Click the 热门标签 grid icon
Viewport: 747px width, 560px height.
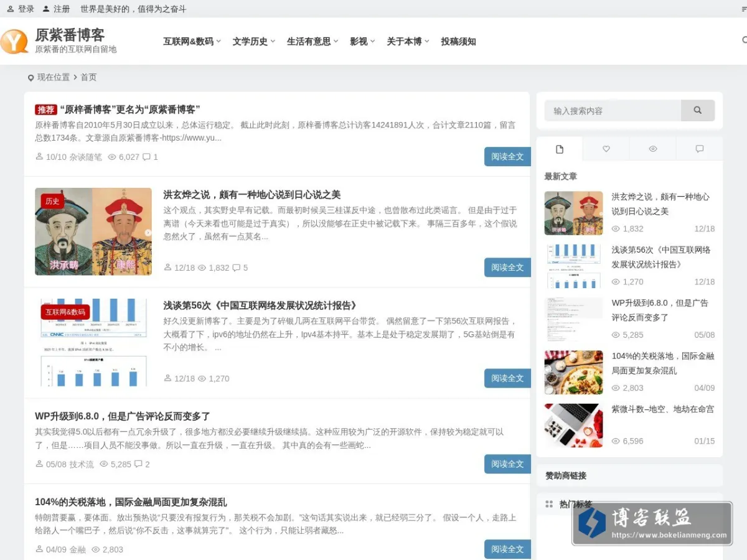[x=549, y=504]
